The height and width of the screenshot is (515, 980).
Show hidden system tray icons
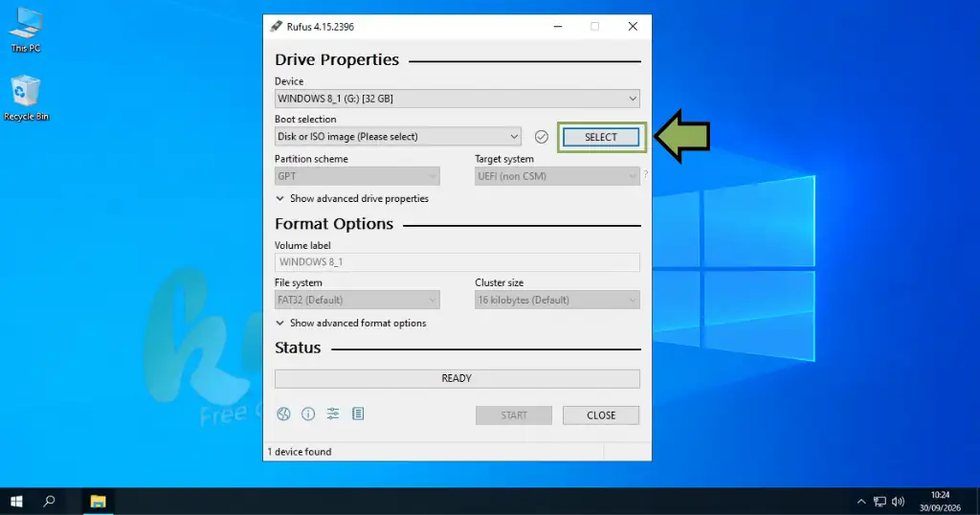pyautogui.click(x=861, y=502)
